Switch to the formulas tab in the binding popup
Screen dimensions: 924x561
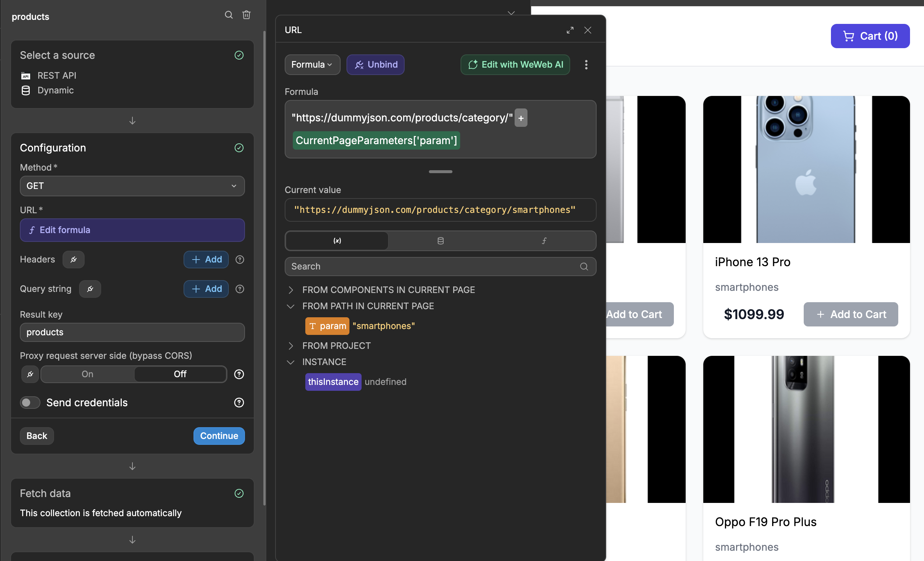544,240
